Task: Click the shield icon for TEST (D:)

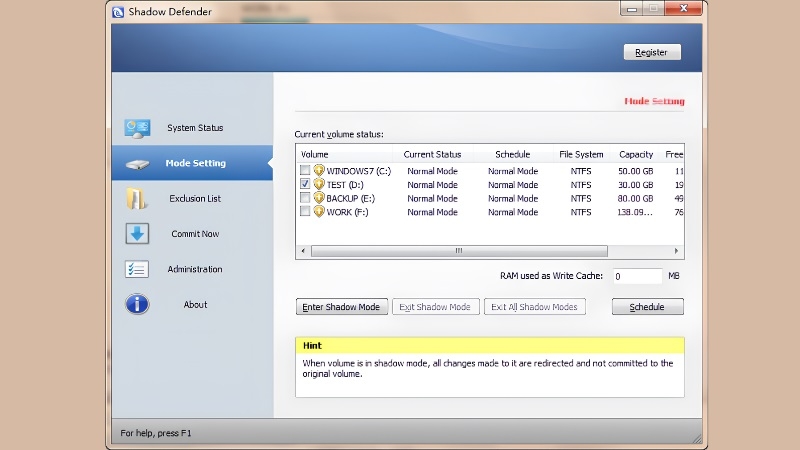Action: pyautogui.click(x=319, y=184)
